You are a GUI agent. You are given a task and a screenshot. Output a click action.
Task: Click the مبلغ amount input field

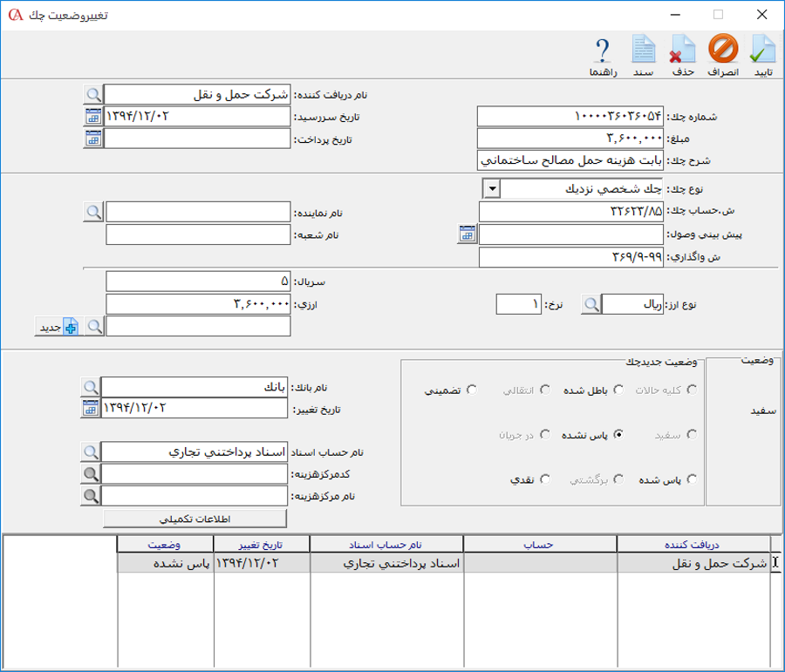click(x=570, y=138)
